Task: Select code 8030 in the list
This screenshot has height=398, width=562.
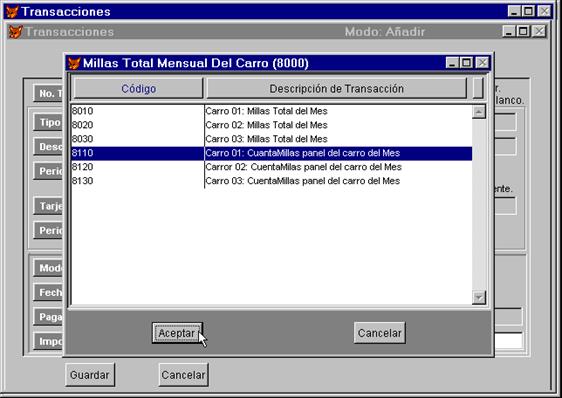Action: [82, 139]
